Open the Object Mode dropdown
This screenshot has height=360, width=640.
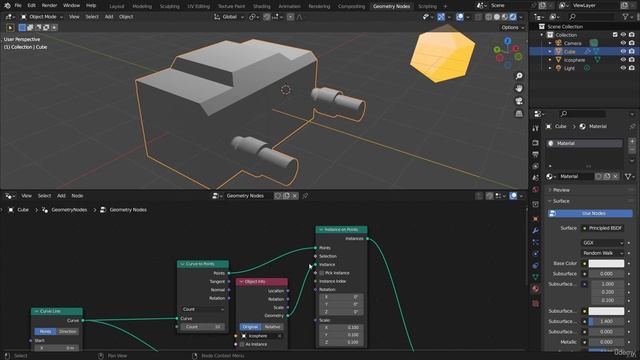42,17
